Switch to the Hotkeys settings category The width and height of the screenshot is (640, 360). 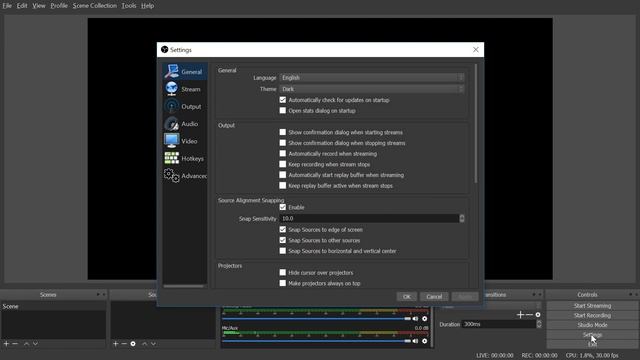[x=185, y=158]
